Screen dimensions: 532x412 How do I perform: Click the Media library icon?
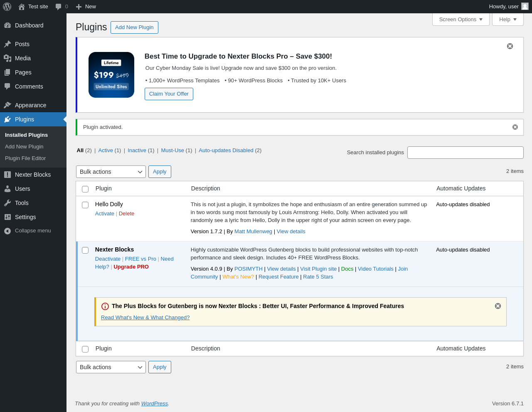click(7, 58)
